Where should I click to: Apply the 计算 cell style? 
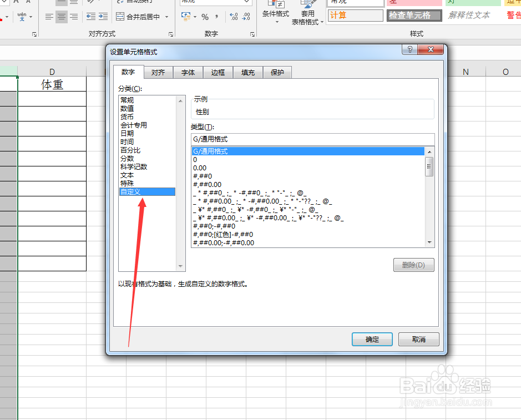pos(355,16)
